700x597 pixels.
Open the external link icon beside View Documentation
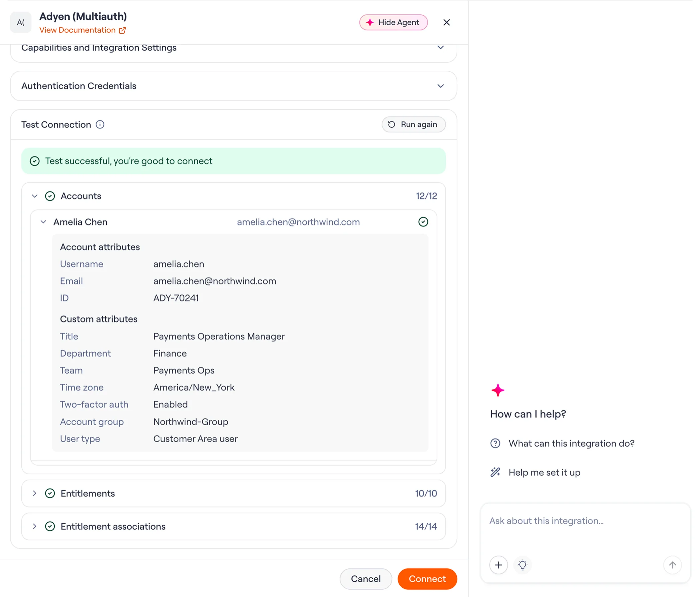(x=122, y=30)
